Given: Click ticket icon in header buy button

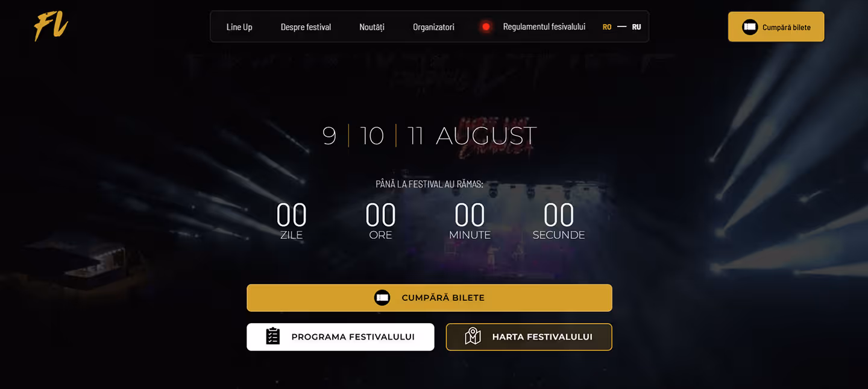Looking at the screenshot, I should [750, 27].
